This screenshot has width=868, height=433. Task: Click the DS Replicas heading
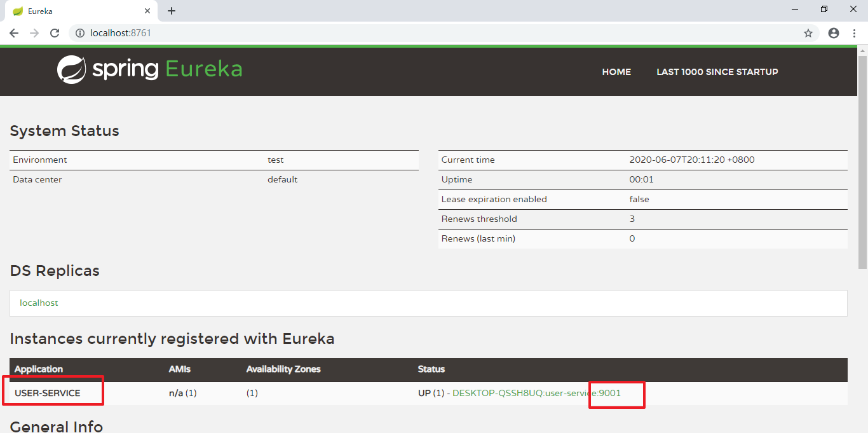55,271
